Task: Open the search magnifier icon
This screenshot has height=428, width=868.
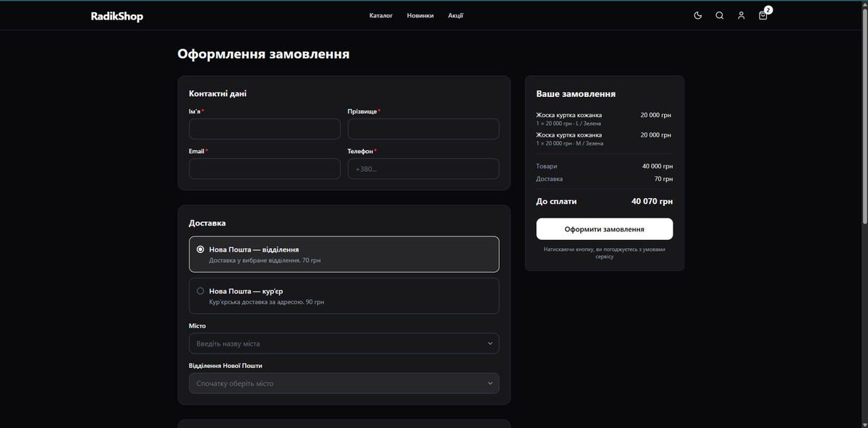Action: coord(719,15)
